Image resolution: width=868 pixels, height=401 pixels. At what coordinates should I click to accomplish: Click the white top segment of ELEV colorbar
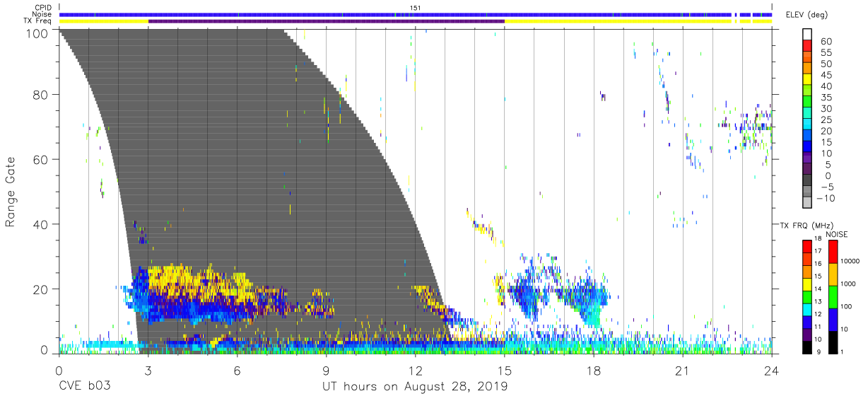(x=807, y=35)
